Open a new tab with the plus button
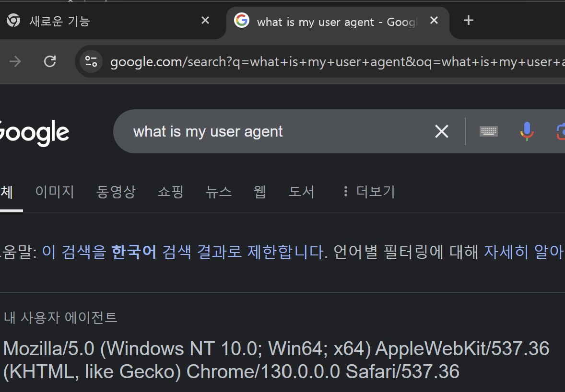 [469, 20]
